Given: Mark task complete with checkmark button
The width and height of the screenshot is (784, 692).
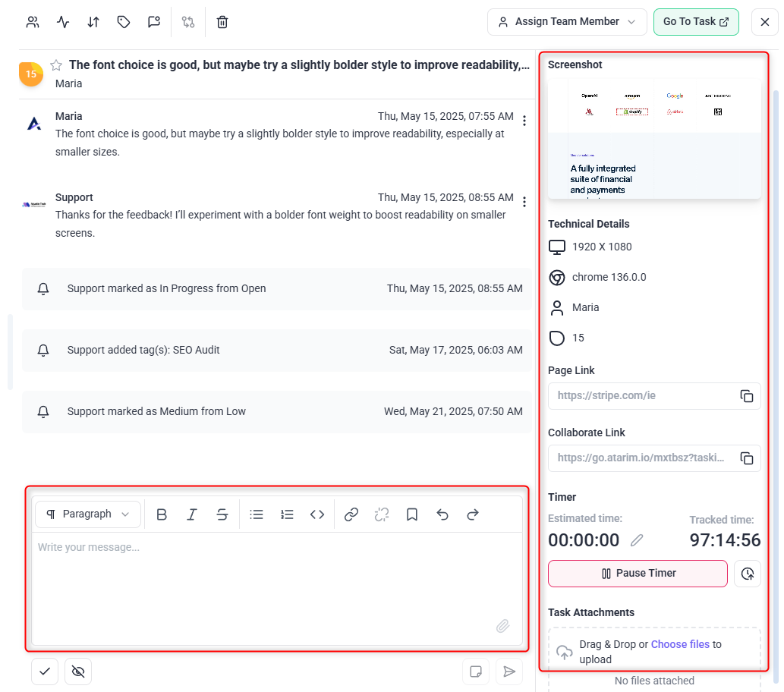Looking at the screenshot, I should click(x=45, y=672).
